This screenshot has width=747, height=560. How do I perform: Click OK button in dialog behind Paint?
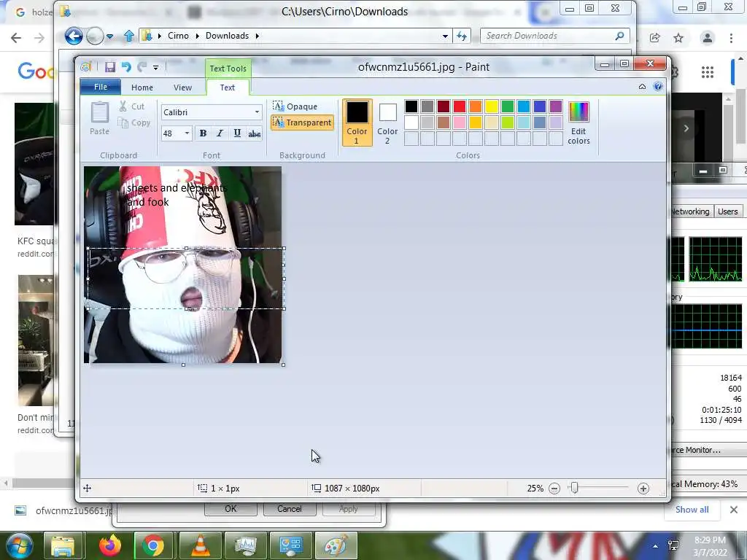[x=231, y=509]
